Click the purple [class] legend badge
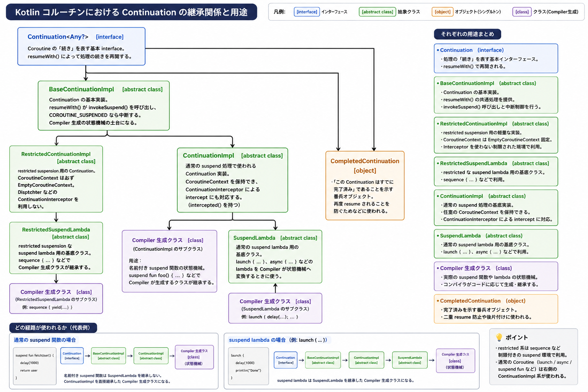The image size is (588, 392). point(522,12)
